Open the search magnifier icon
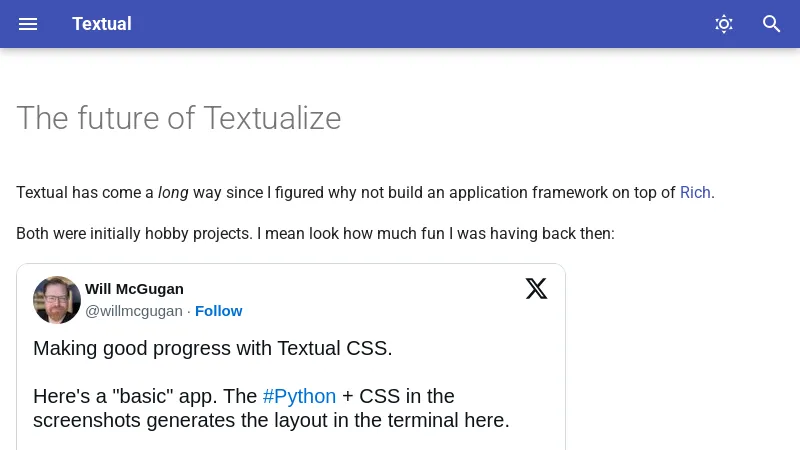The image size is (800, 450). tap(772, 24)
